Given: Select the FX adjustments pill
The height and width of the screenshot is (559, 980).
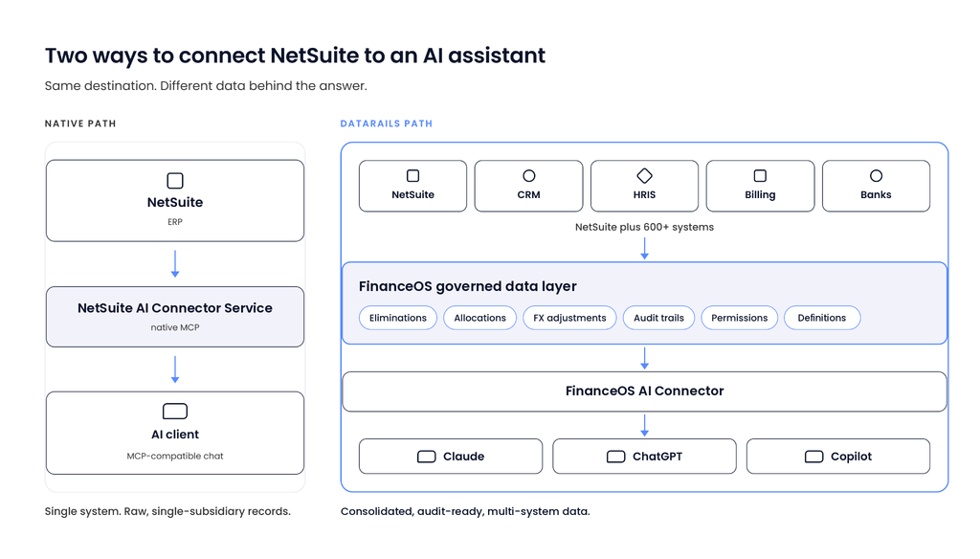Looking at the screenshot, I should click(569, 318).
